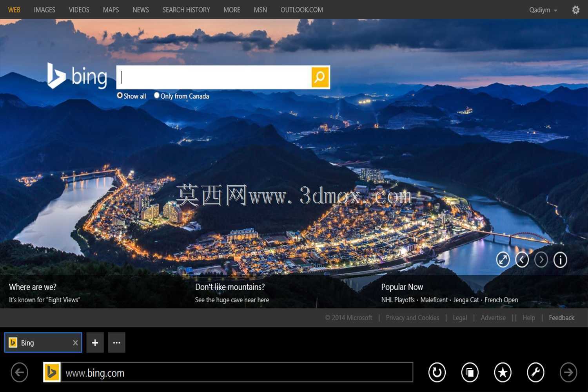Click the NHL Playoffs trending link
Screen dimensions: 588x392
(x=398, y=300)
